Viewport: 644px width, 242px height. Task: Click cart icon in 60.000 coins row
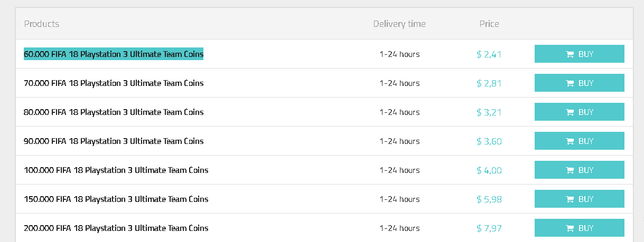pyautogui.click(x=570, y=54)
